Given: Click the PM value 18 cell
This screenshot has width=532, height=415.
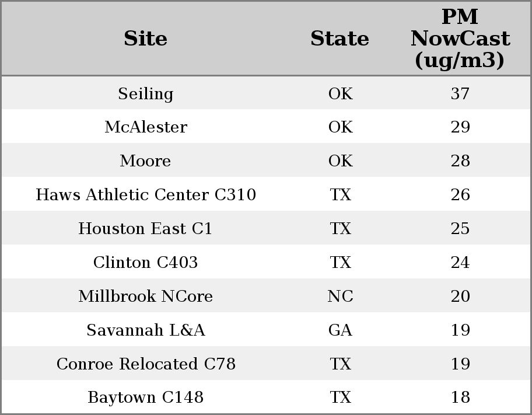Looking at the screenshot, I should click(460, 397).
